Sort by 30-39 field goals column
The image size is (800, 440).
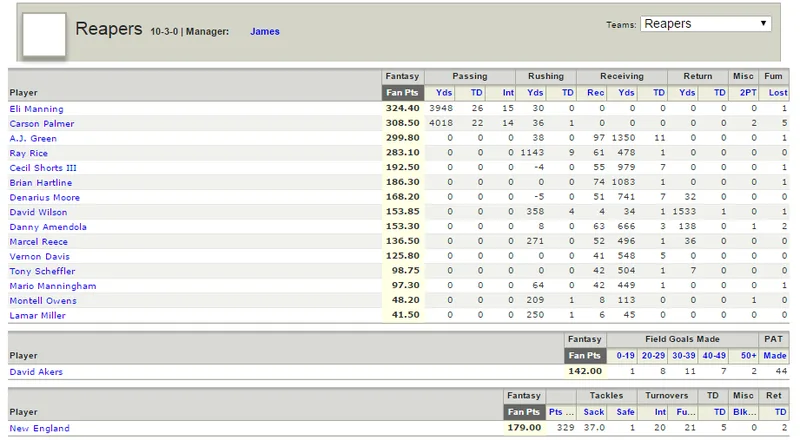(684, 356)
